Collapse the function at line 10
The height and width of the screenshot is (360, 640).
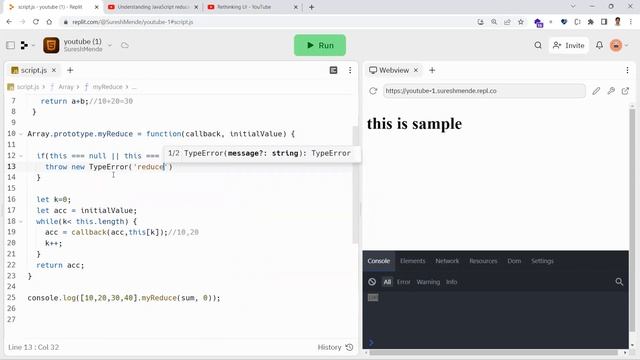coord(21,134)
